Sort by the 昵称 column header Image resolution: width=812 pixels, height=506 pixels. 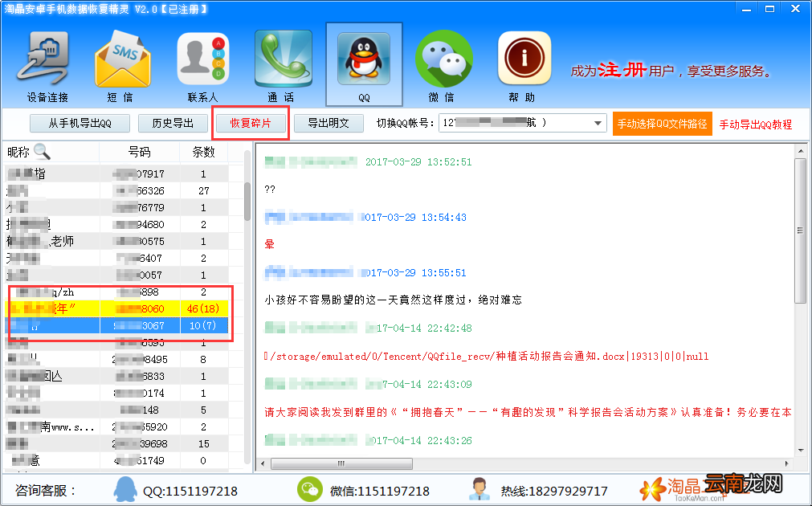coord(18,152)
